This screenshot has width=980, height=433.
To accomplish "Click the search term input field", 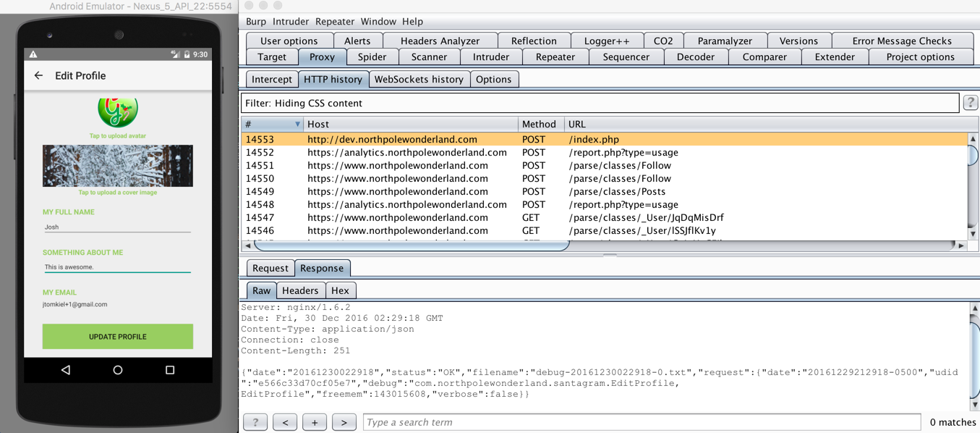I will [x=642, y=422].
